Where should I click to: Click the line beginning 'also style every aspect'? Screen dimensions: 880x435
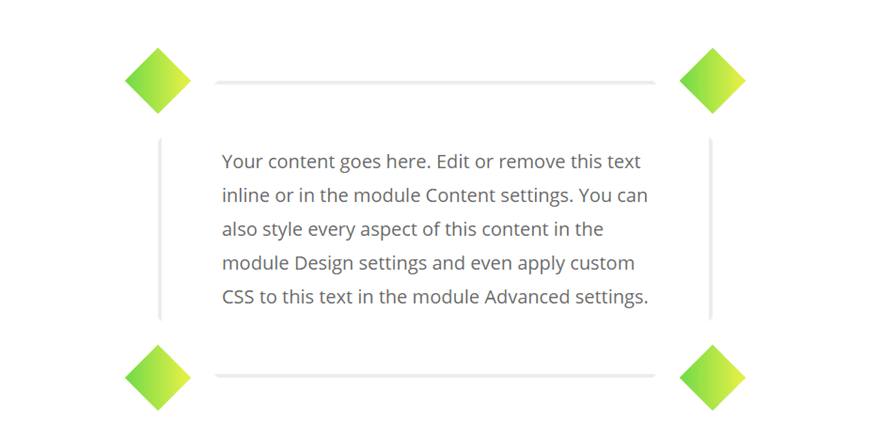pos(412,230)
